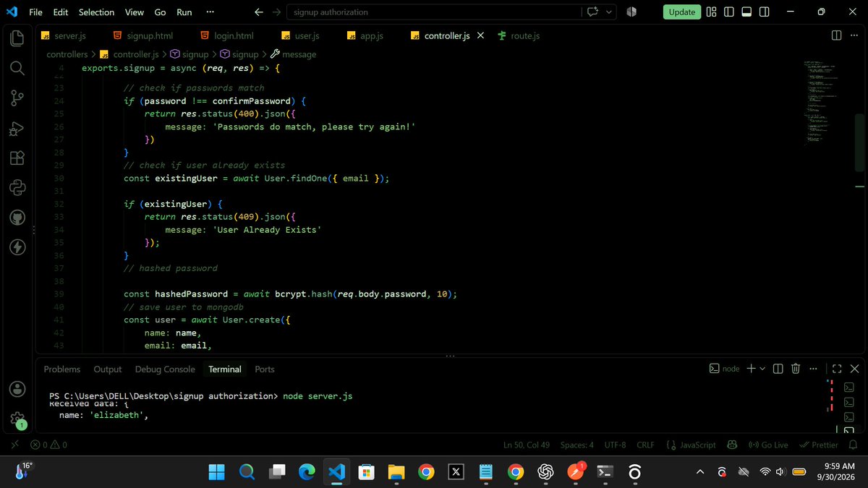Click the Copilot status icon in status bar

[x=733, y=445]
